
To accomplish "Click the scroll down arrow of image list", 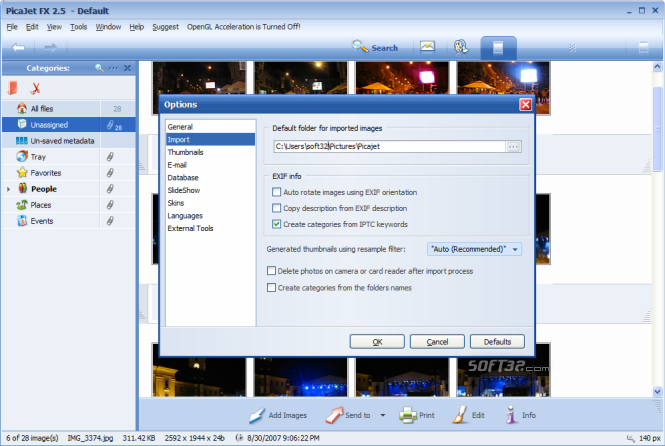I will [657, 392].
